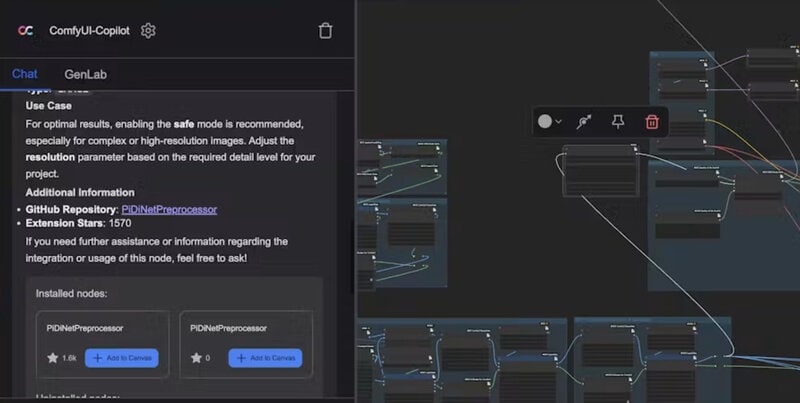Switch to the Chat tab

(24, 74)
